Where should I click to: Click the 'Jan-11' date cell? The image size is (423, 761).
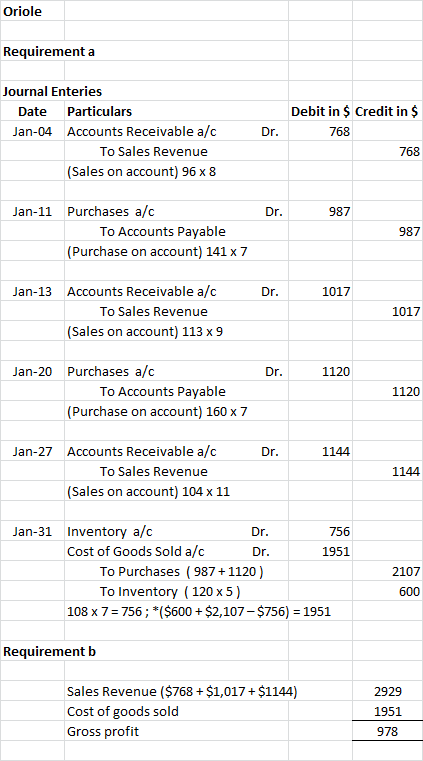coord(32,212)
